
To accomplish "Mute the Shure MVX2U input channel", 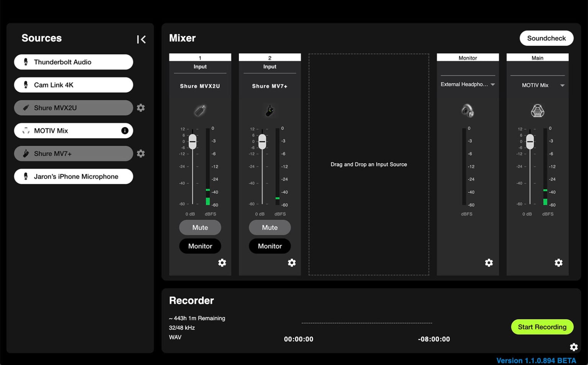I will (x=200, y=227).
